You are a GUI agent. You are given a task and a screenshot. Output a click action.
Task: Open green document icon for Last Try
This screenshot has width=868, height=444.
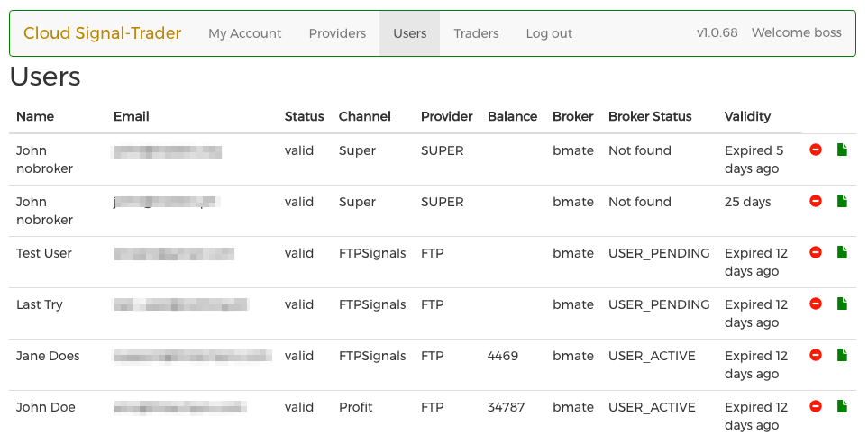[x=842, y=304]
